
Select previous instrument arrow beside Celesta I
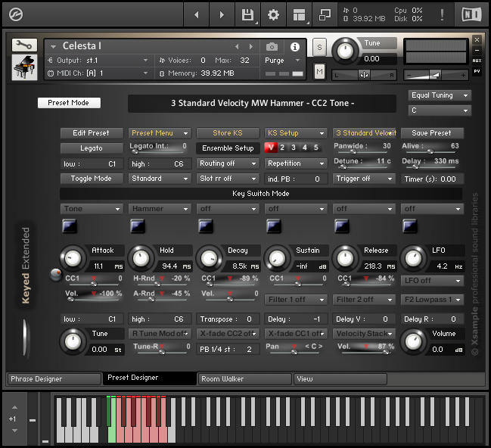(x=237, y=47)
